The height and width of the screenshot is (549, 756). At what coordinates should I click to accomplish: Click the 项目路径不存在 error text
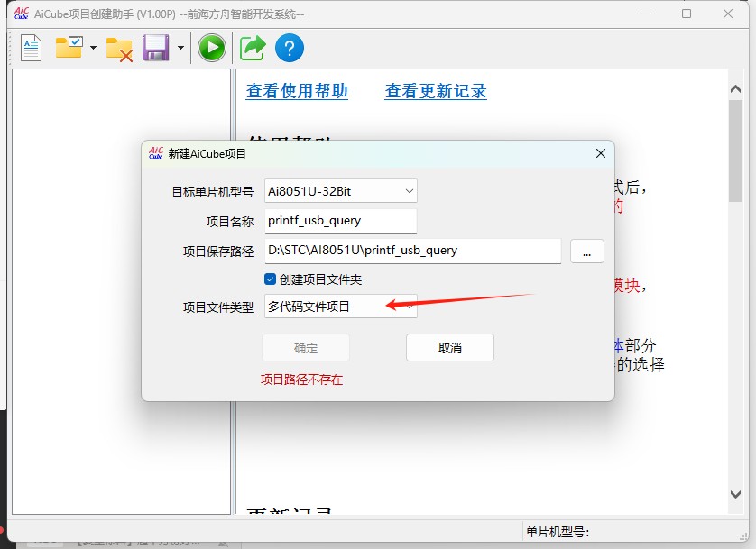pyautogui.click(x=302, y=380)
